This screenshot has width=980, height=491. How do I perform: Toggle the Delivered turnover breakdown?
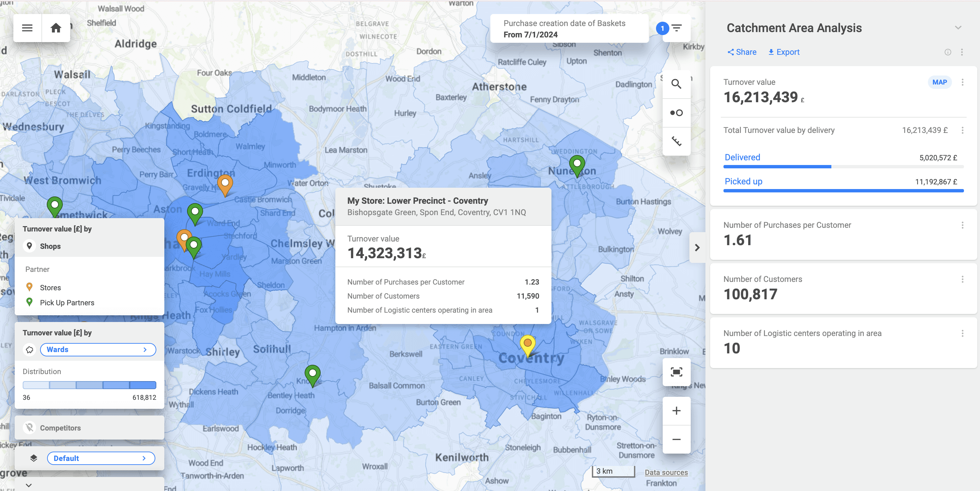[x=742, y=157]
